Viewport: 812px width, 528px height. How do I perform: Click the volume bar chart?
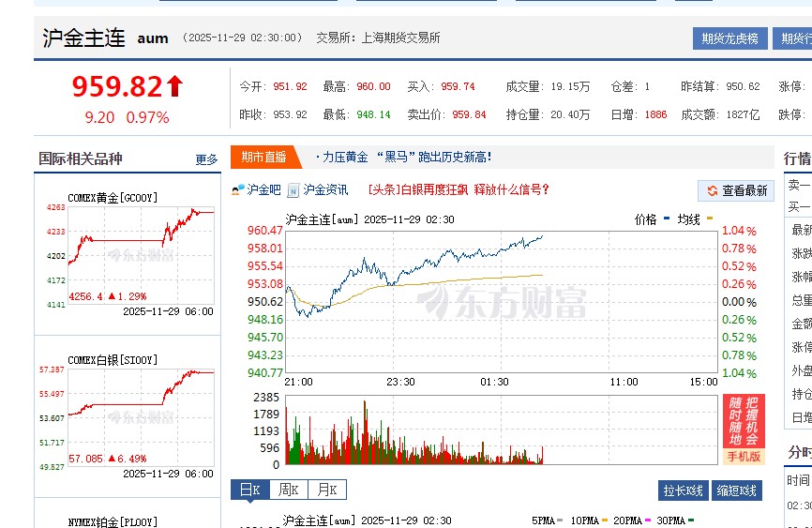click(502, 430)
